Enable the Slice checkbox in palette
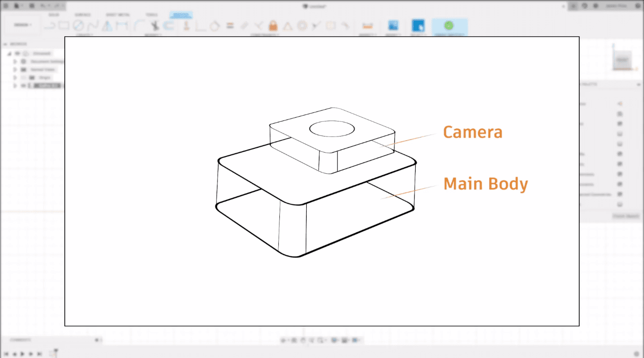 (620, 144)
